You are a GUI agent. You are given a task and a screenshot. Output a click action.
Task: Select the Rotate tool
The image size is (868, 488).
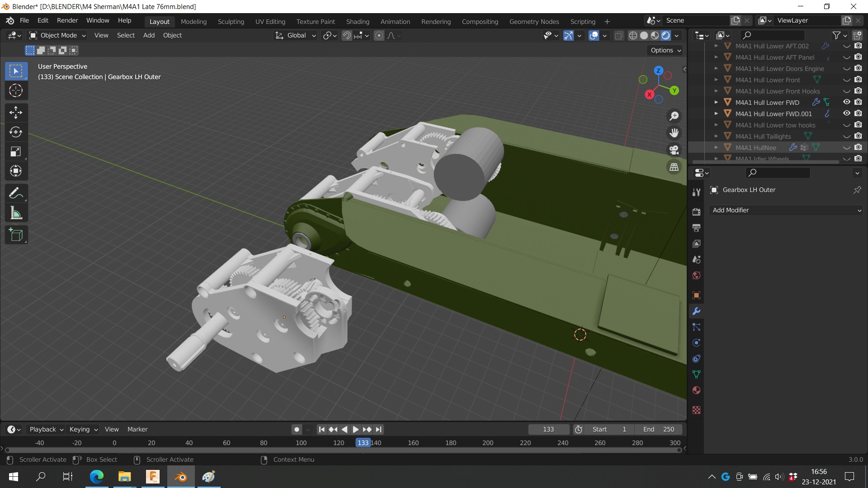(x=16, y=132)
